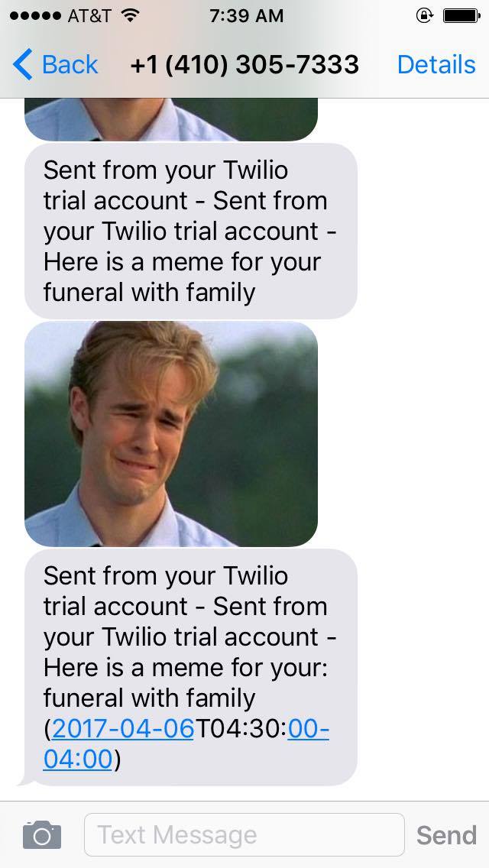
Task: Tap the first funeral with family message bubble
Action: coord(191,231)
